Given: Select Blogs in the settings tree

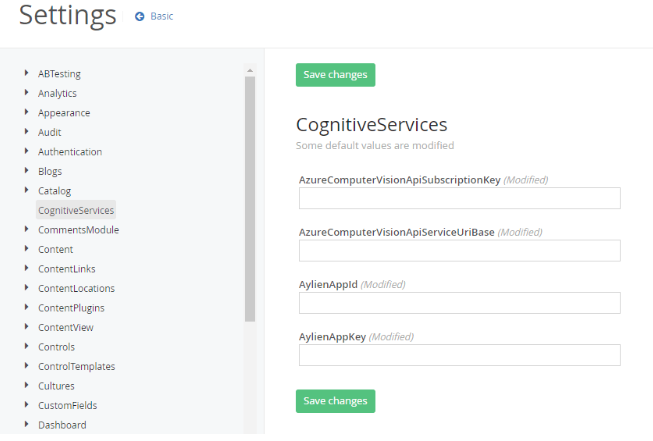Looking at the screenshot, I should 50,172.
